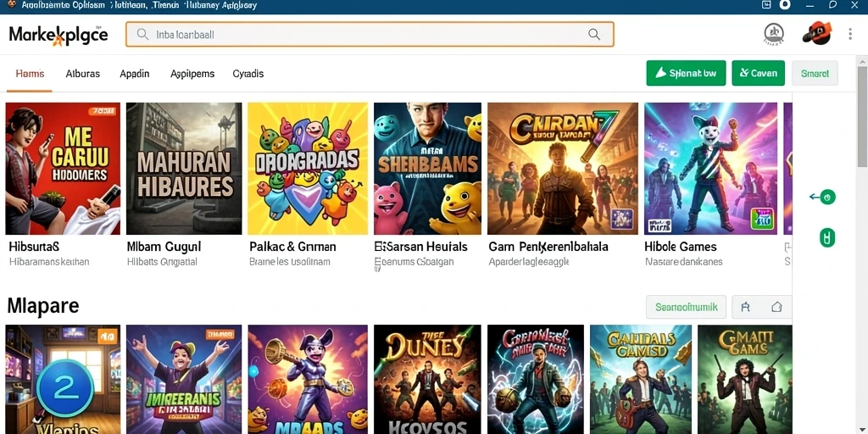Viewport: 868px width, 434px height.
Task: Click the green rounded badge icon in sidebar
Action: pyautogui.click(x=827, y=238)
